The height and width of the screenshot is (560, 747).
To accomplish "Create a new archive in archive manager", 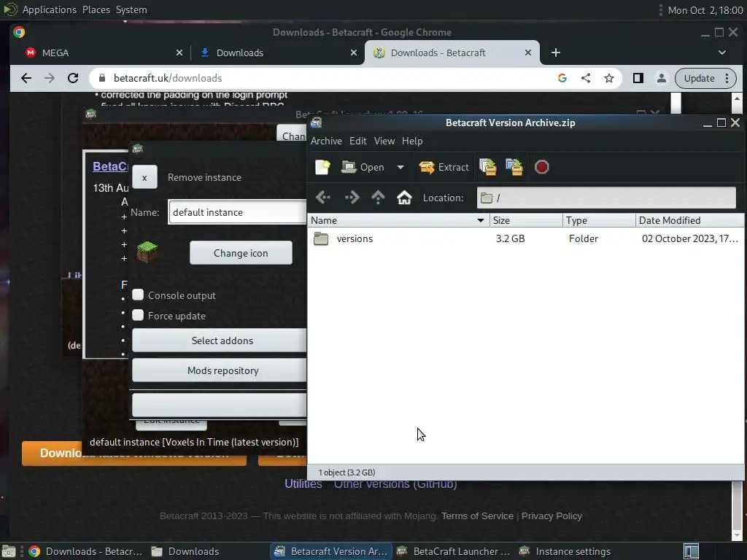I will point(322,167).
